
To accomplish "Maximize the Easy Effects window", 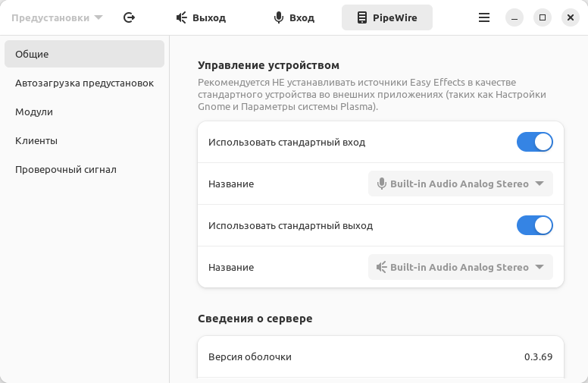I will coord(543,17).
